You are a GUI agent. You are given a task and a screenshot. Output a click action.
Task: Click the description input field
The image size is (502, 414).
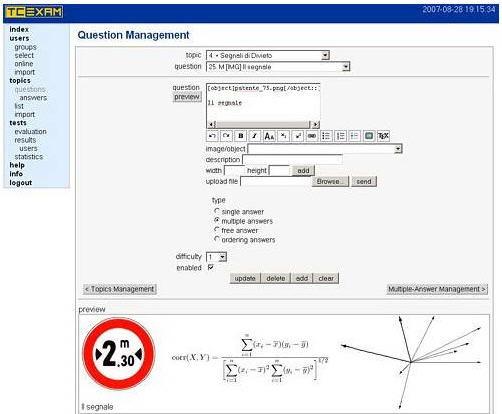(x=292, y=159)
